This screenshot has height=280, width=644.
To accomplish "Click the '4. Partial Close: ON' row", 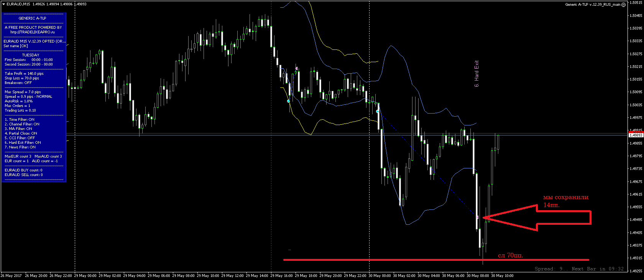I will click(x=21, y=133).
